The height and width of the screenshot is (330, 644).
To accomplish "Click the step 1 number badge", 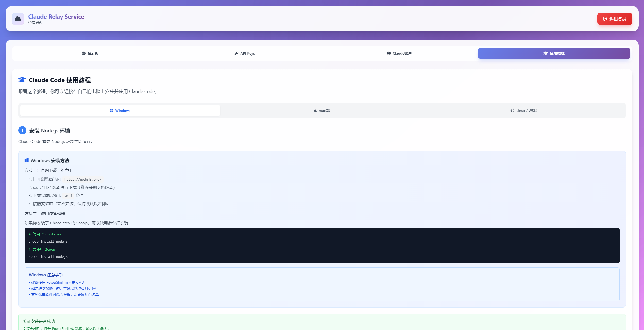I will 22,130.
